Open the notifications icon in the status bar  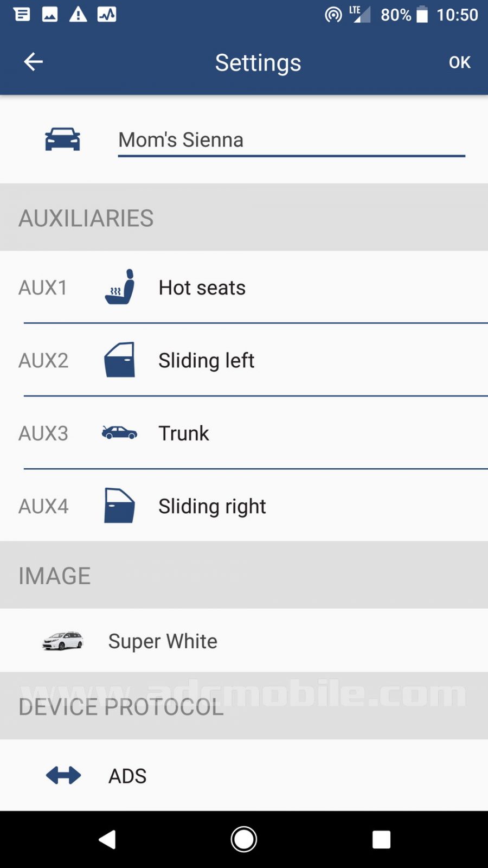pos(22,15)
